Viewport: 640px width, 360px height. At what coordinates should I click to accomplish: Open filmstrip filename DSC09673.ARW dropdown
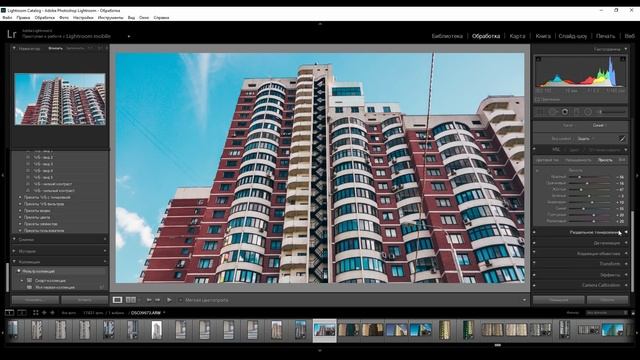click(148, 313)
